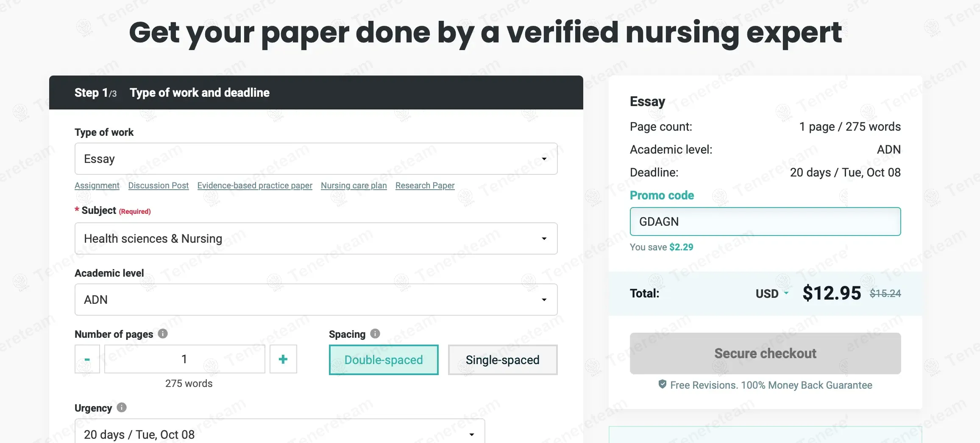
Task: Expand the Urgency deadline dropdown
Action: (x=280, y=434)
